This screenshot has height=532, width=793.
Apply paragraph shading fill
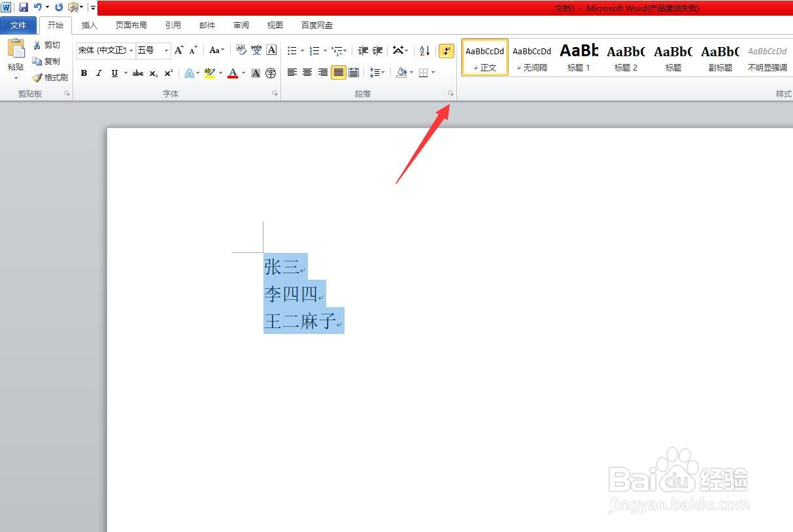click(401, 73)
